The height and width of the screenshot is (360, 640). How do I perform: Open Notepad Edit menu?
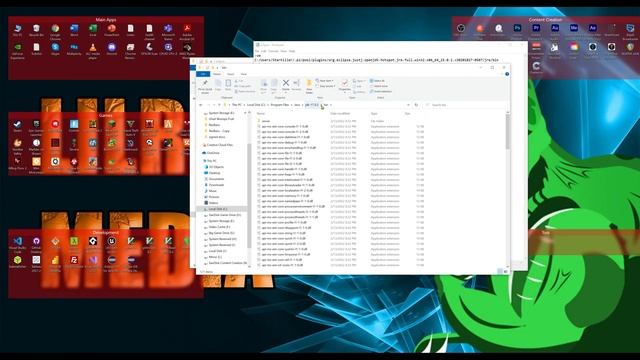pyautogui.click(x=264, y=51)
